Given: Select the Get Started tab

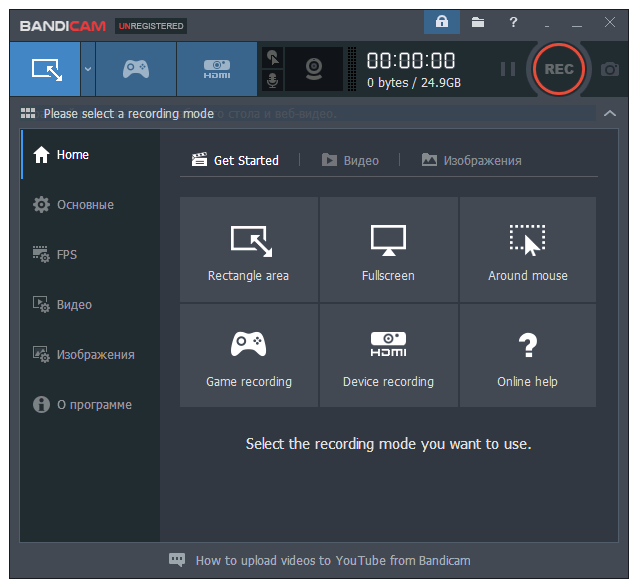Looking at the screenshot, I should (x=235, y=160).
